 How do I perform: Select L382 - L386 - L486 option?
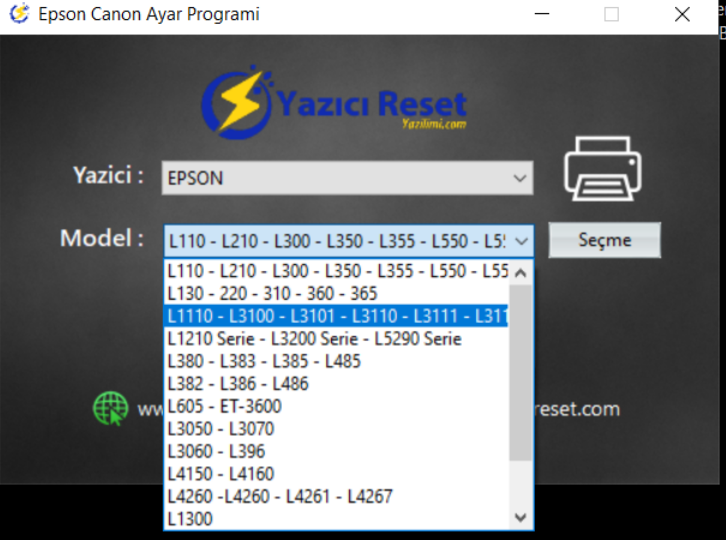pos(337,383)
